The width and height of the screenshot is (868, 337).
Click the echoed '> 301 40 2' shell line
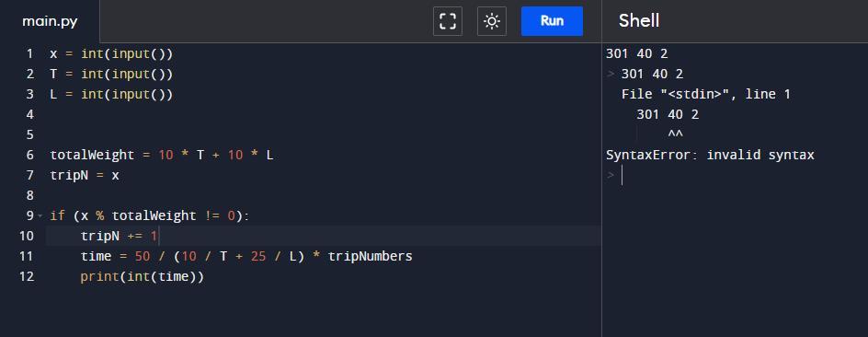645,74
